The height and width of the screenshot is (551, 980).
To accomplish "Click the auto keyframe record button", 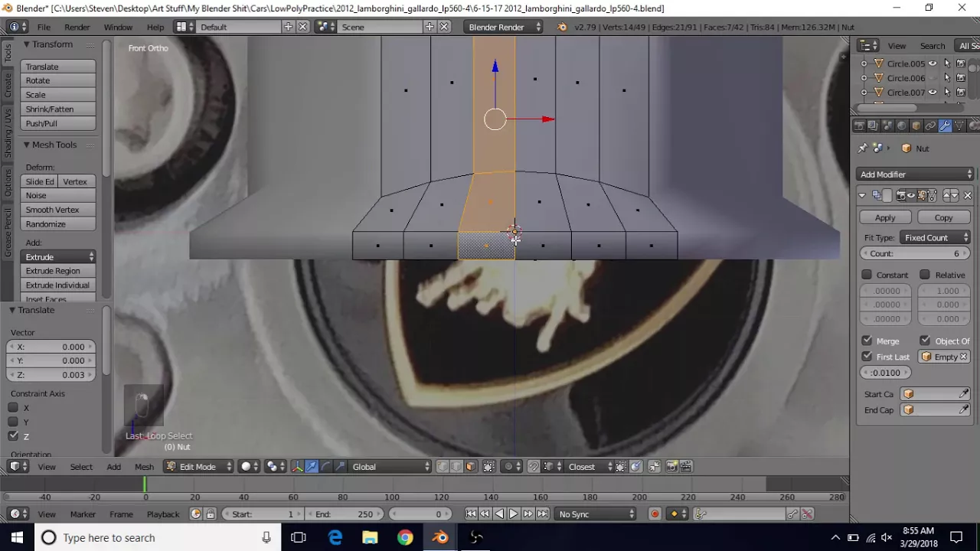I will pos(655,514).
